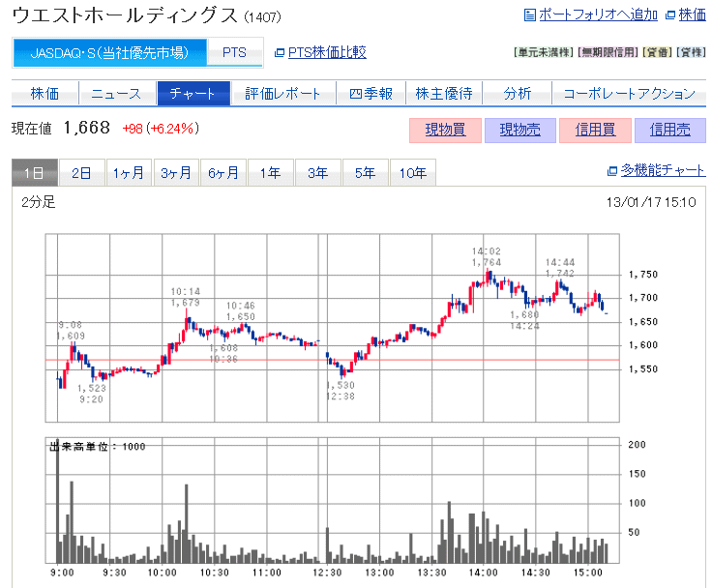Click the 2分足 chart interval label
The image size is (712, 588).
pyautogui.click(x=38, y=202)
